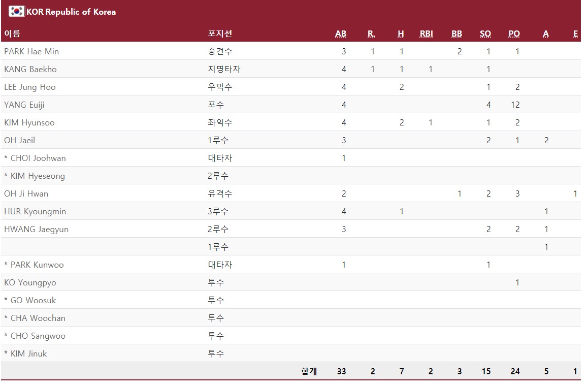
Task: Click PARK Hae Min's BB value 2
Action: click(460, 52)
